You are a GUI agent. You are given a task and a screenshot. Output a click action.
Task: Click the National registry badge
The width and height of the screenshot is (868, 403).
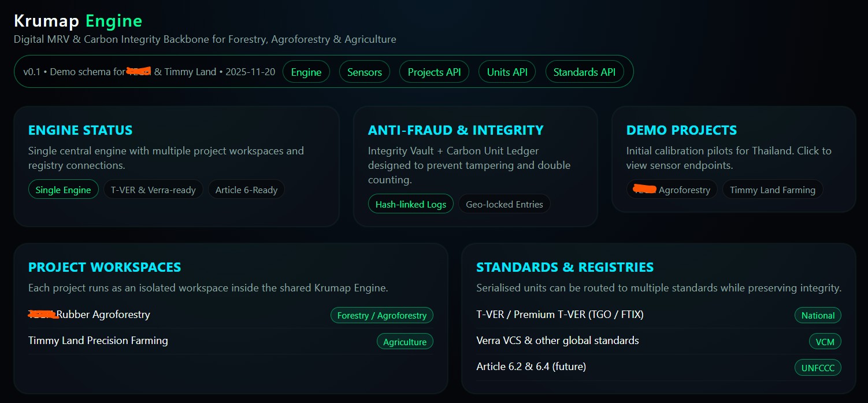[x=818, y=316]
